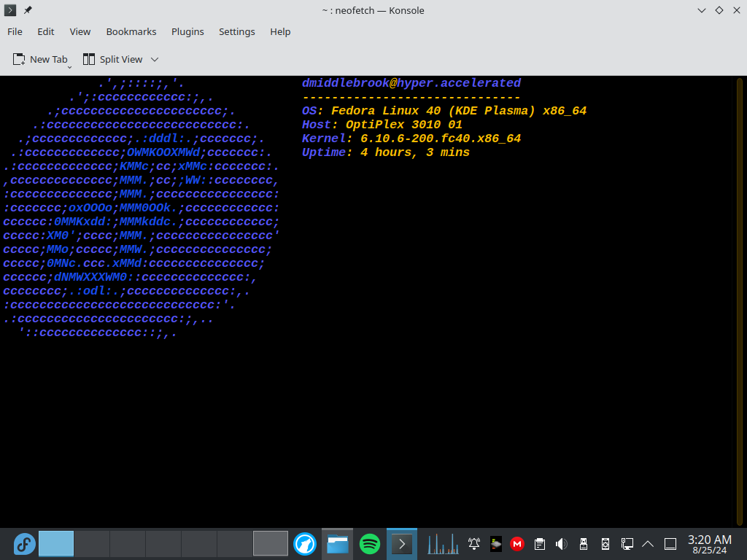The height and width of the screenshot is (560, 747).
Task: Open the system monitor graph widget
Action: tap(443, 543)
